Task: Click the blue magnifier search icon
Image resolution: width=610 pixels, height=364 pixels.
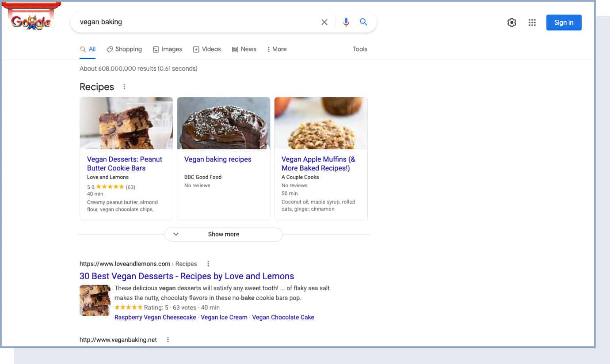Action: pos(363,22)
